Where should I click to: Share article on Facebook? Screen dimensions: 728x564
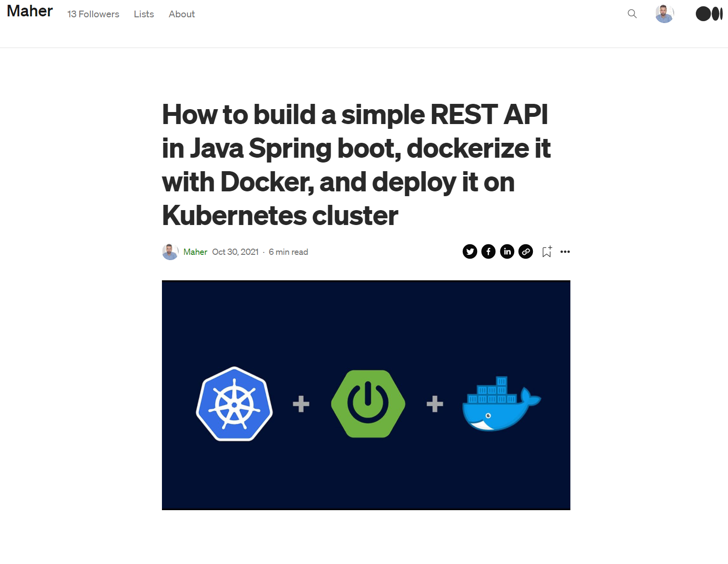pos(488,251)
